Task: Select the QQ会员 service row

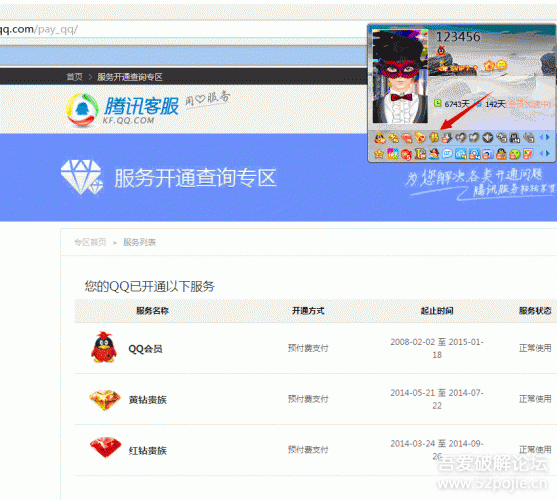Action: coord(316,348)
